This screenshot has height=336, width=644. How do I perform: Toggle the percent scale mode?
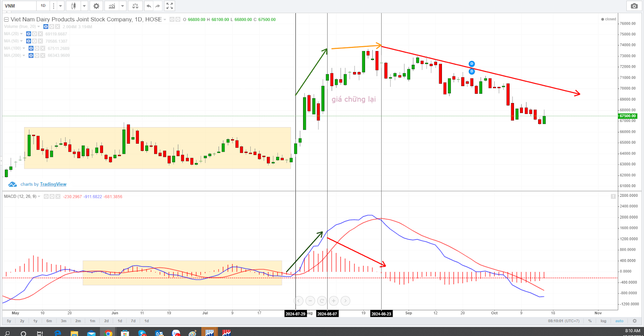point(590,321)
